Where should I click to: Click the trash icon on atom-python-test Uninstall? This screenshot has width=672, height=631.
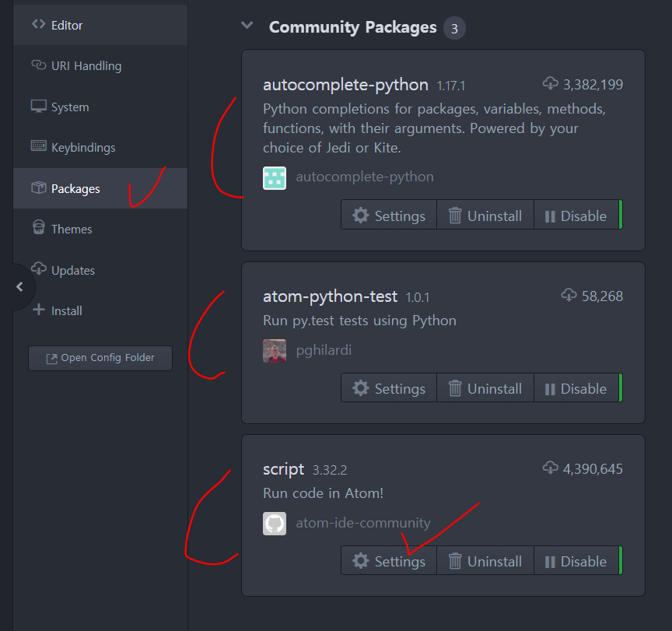pos(455,388)
